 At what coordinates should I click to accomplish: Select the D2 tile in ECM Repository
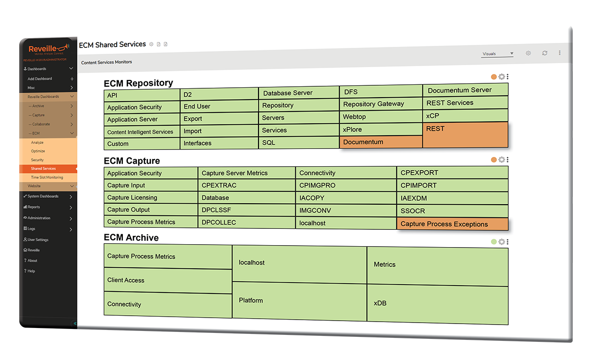click(x=219, y=94)
